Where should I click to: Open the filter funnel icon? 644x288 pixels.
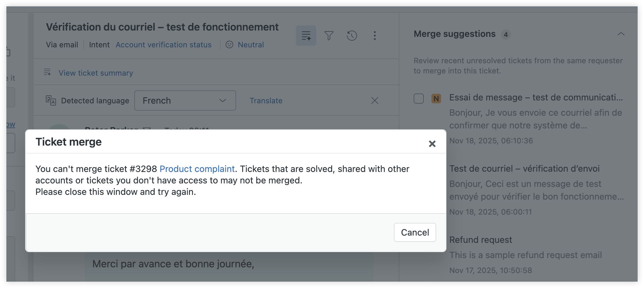(329, 36)
